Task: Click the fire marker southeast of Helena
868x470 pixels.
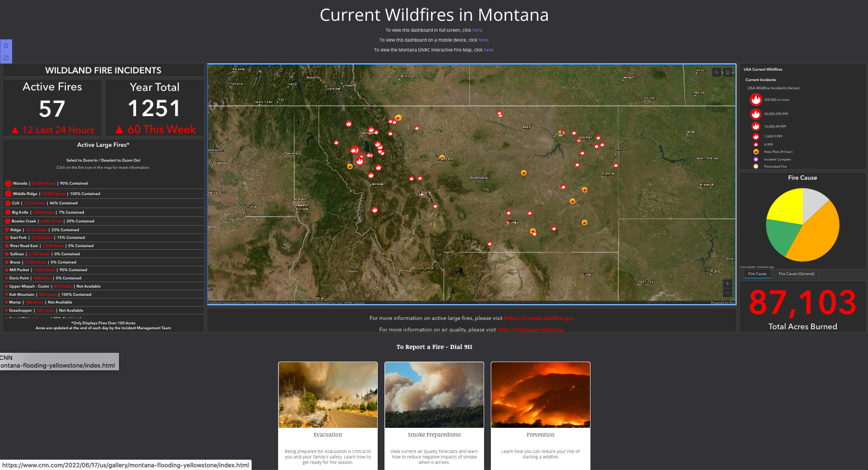Action: [x=435, y=206]
